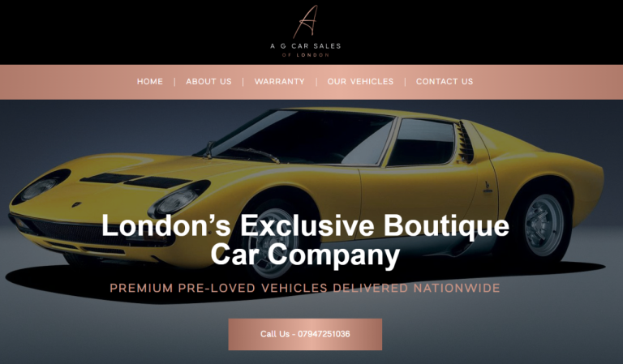
Task: Open the ABOUT US page
Action: (x=208, y=81)
